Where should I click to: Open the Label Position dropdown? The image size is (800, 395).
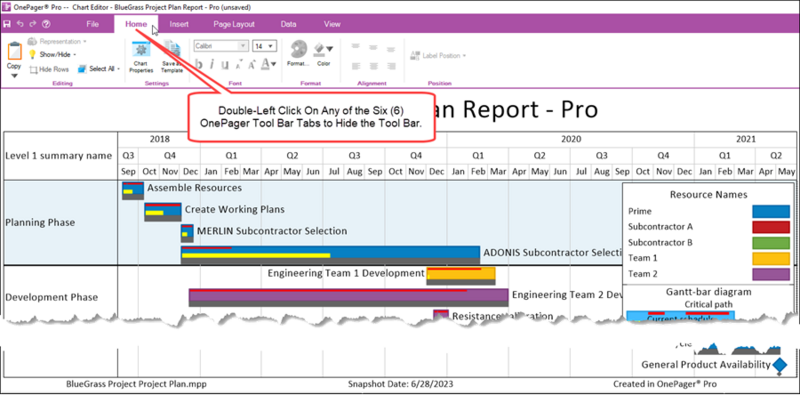pos(438,55)
